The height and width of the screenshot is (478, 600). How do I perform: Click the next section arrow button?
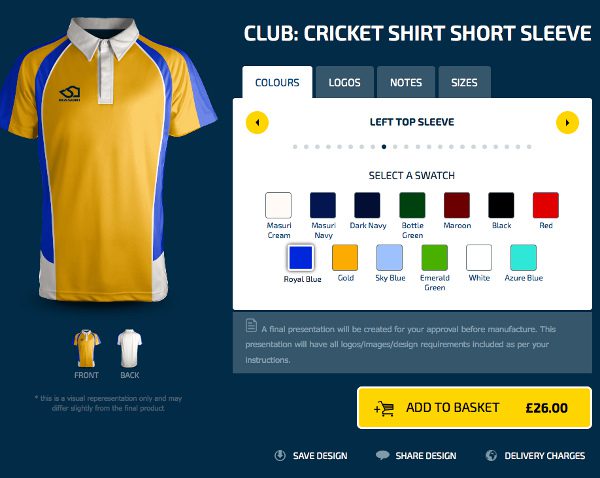(x=567, y=122)
